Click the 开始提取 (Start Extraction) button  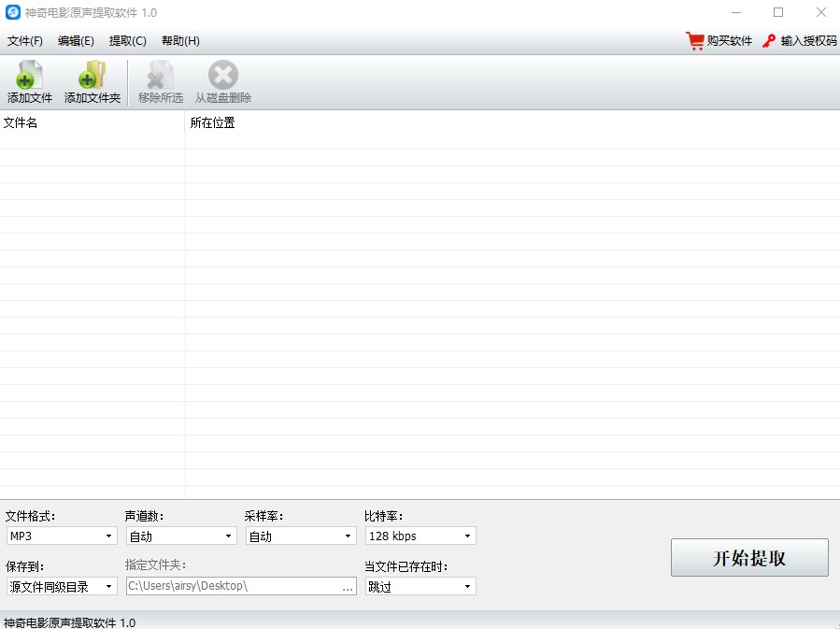coord(749,557)
